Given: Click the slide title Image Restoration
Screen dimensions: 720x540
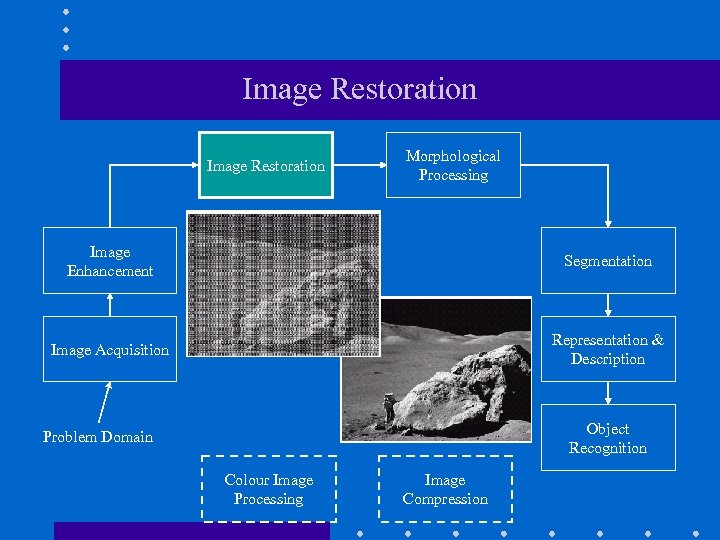Looking at the screenshot, I should [x=360, y=89].
